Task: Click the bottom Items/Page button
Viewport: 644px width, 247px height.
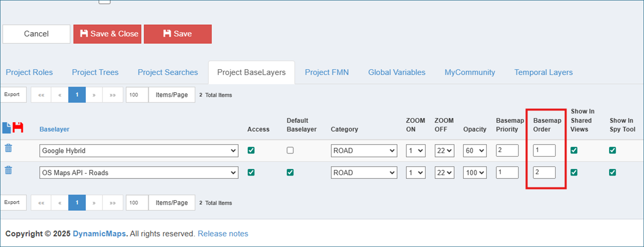Action: [x=172, y=203]
